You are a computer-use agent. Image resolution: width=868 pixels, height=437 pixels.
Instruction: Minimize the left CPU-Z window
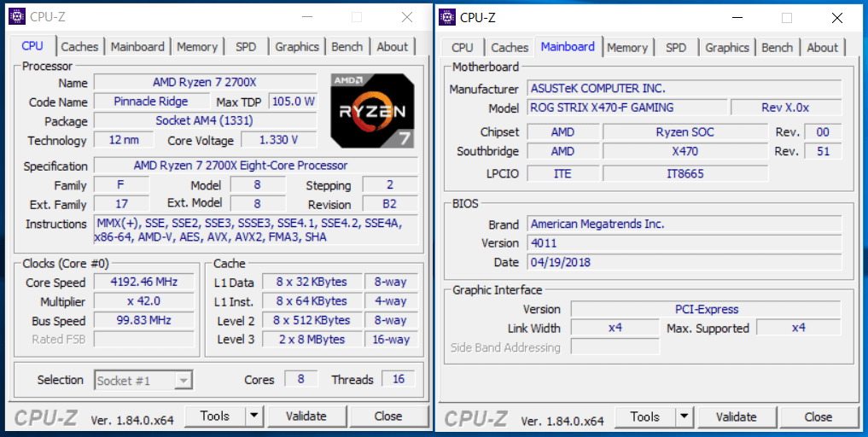click(x=307, y=17)
